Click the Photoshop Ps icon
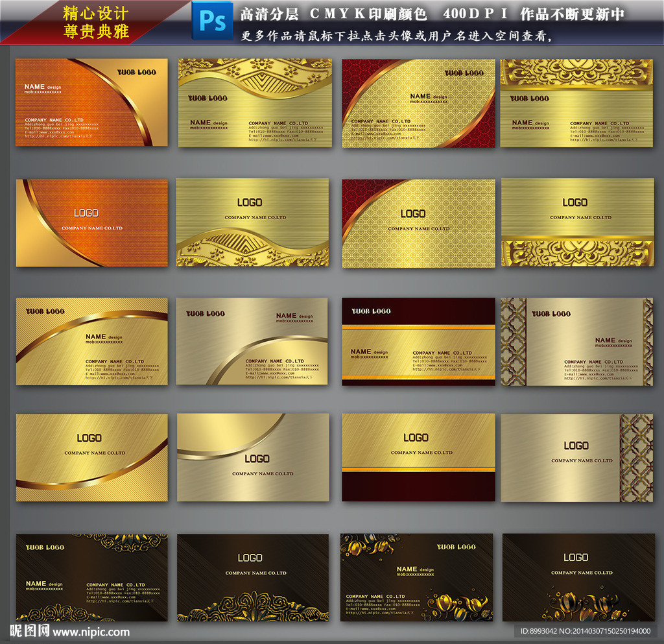Image resolution: width=664 pixels, height=644 pixels. click(212, 21)
